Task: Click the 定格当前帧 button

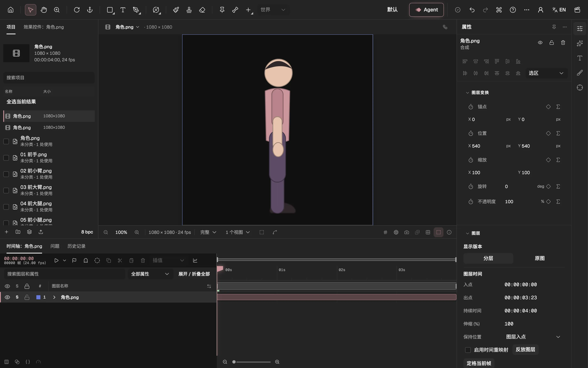Action: 479,363
